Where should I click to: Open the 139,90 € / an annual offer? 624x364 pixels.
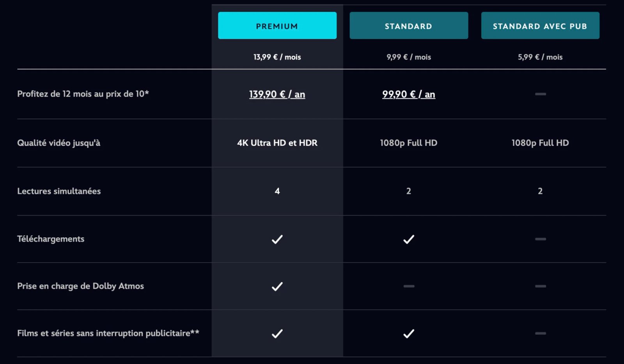click(x=277, y=94)
